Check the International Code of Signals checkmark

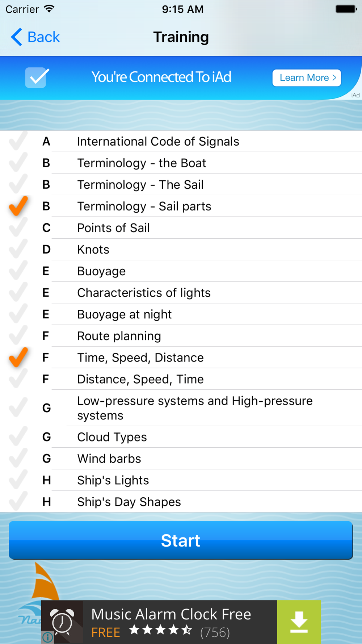[x=18, y=141]
